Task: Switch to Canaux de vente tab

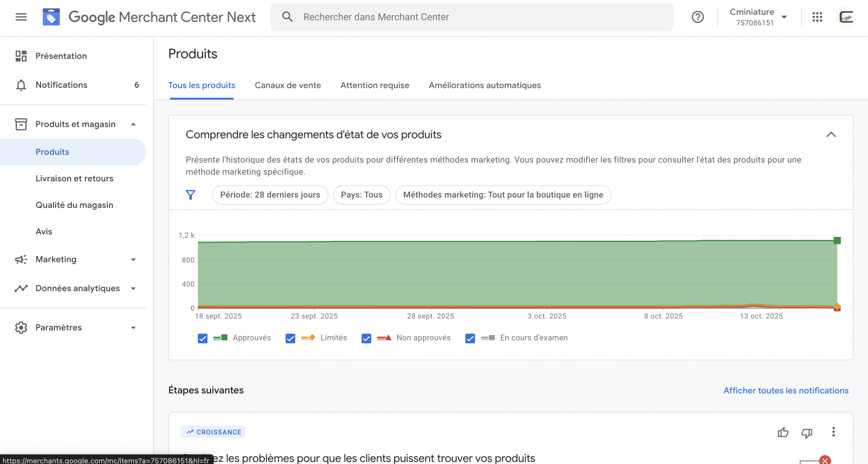Action: (x=288, y=85)
